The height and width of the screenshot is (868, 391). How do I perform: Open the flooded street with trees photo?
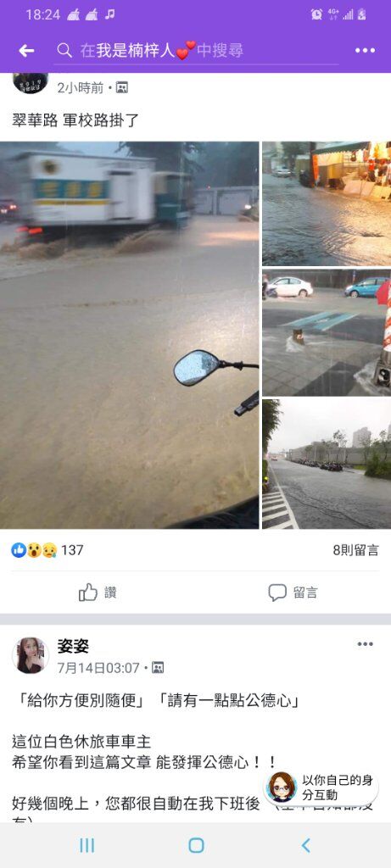coord(327,464)
